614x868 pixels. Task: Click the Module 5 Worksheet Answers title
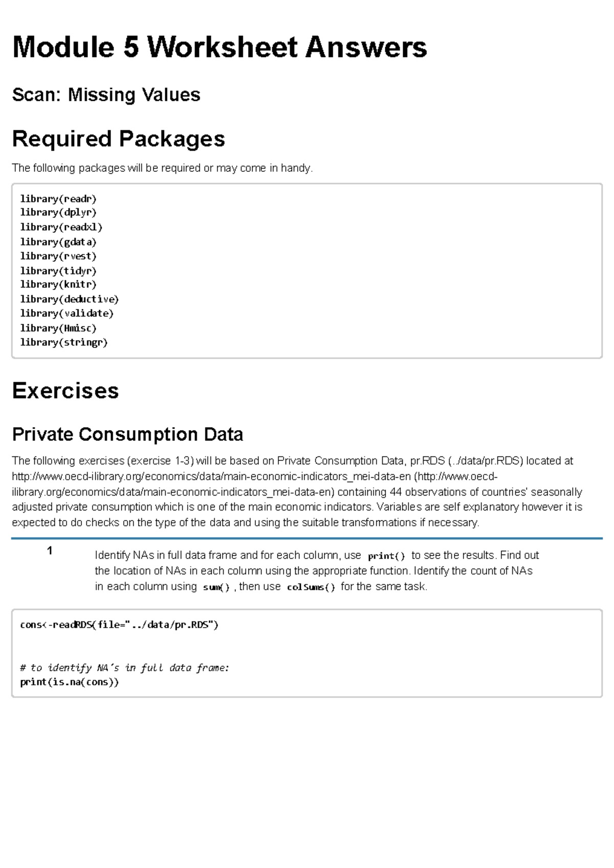point(220,48)
